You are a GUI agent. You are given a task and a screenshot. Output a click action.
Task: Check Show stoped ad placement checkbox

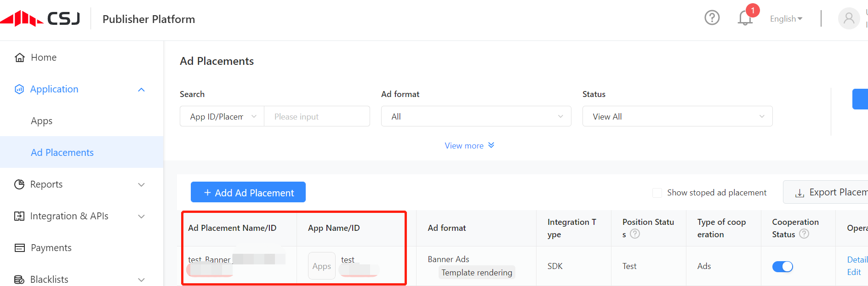tap(657, 193)
